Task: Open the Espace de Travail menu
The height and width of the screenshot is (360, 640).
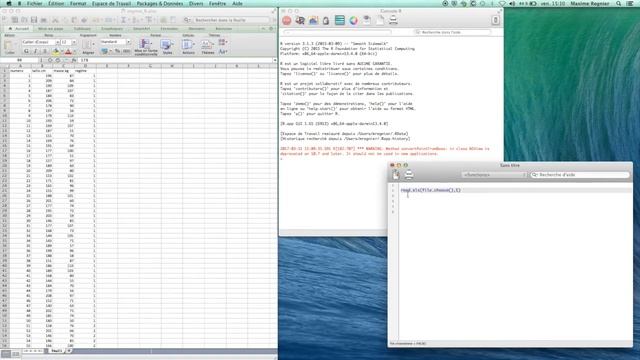Action: [111, 3]
